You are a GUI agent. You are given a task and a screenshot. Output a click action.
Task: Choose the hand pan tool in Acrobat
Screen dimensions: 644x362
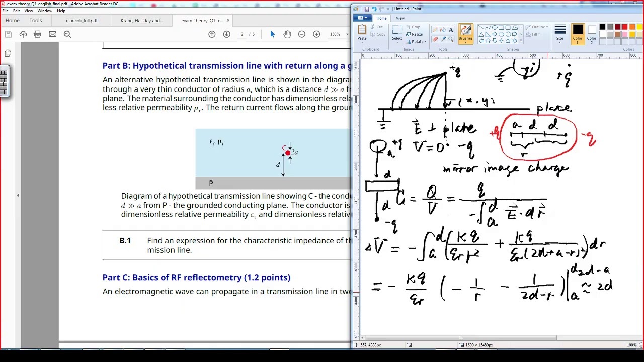(x=287, y=34)
